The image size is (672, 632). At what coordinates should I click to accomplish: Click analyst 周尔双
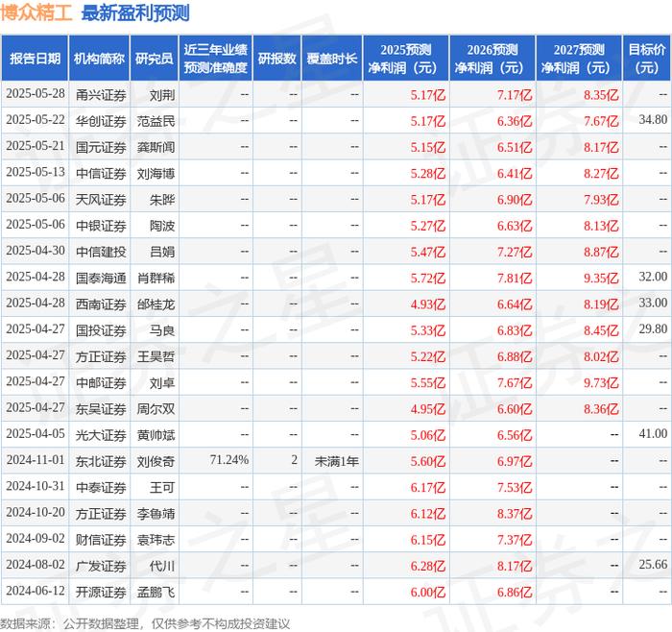[x=156, y=408]
